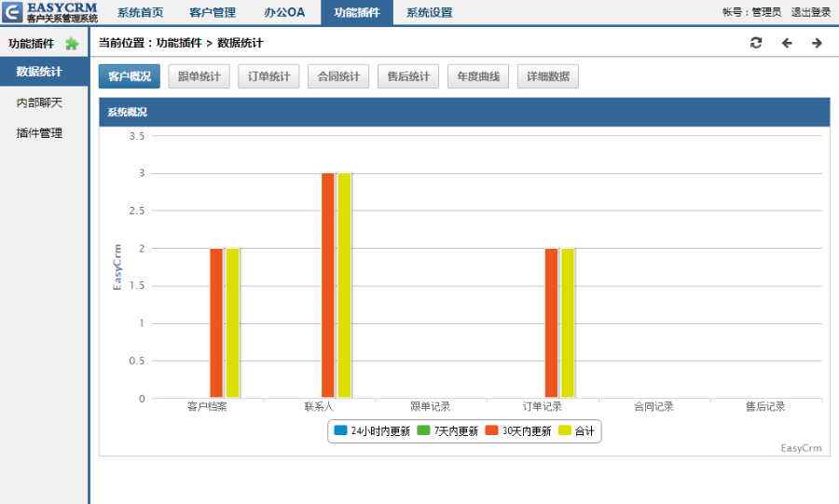This screenshot has height=504, width=839.
Task: Click the yellow 联系人 total bar
Action: coord(345,285)
